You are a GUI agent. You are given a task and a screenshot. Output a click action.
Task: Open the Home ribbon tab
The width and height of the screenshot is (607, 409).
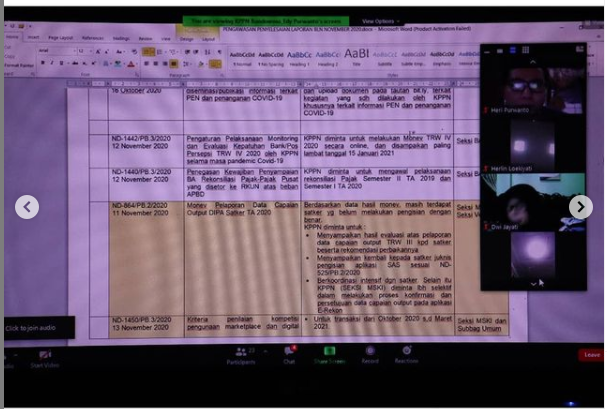[12, 37]
